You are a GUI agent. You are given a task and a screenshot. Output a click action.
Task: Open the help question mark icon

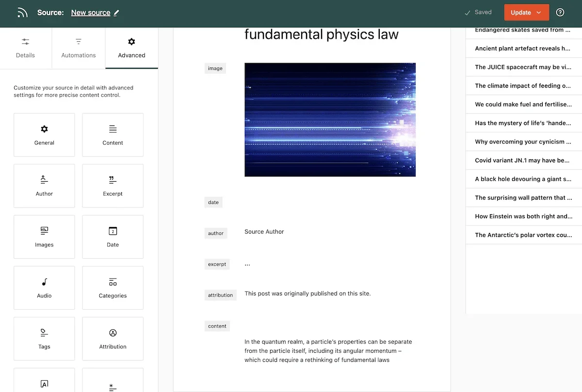(x=560, y=13)
